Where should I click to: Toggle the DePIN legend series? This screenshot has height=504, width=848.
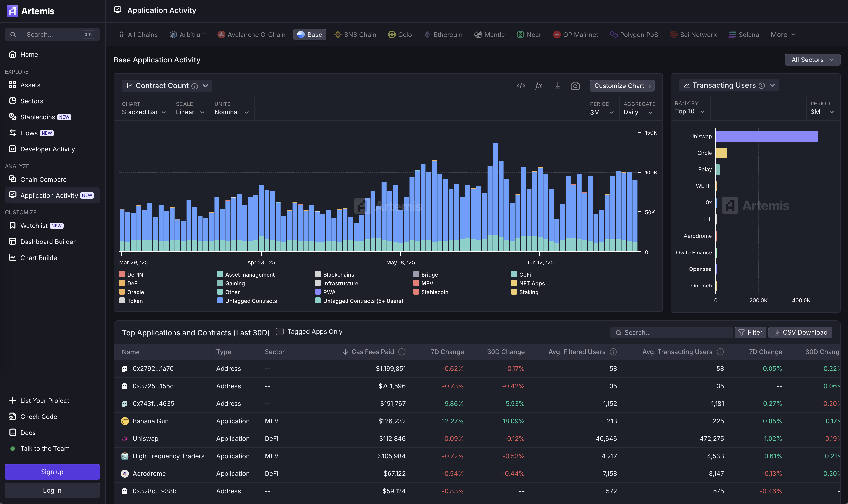131,274
